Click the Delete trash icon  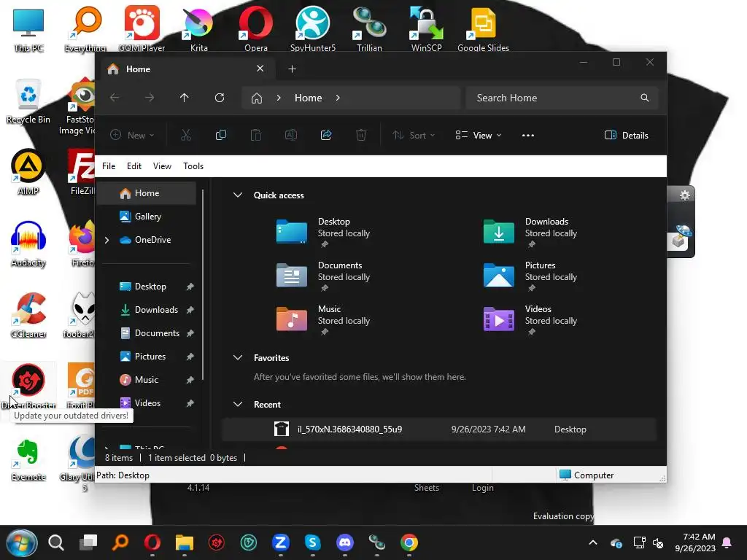[x=361, y=135]
